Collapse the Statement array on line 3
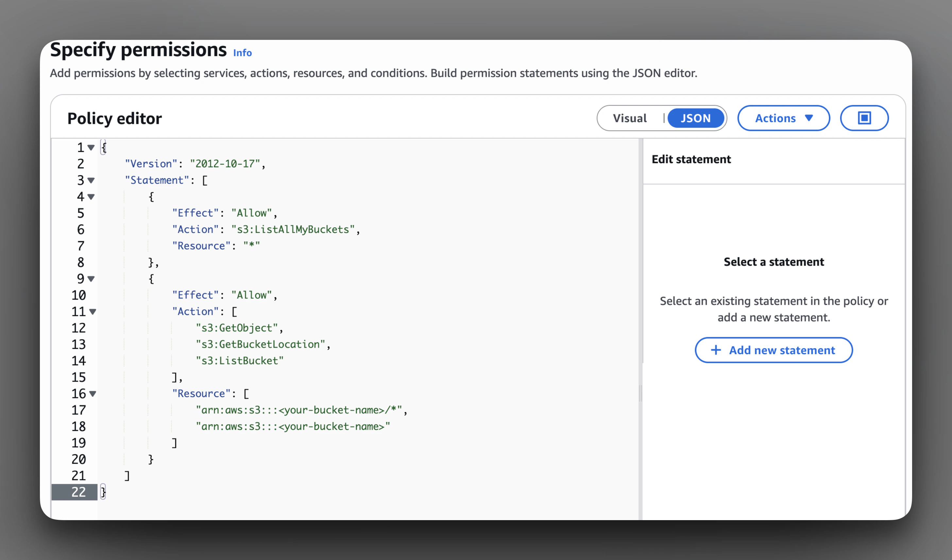Image resolution: width=952 pixels, height=560 pixels. [91, 180]
